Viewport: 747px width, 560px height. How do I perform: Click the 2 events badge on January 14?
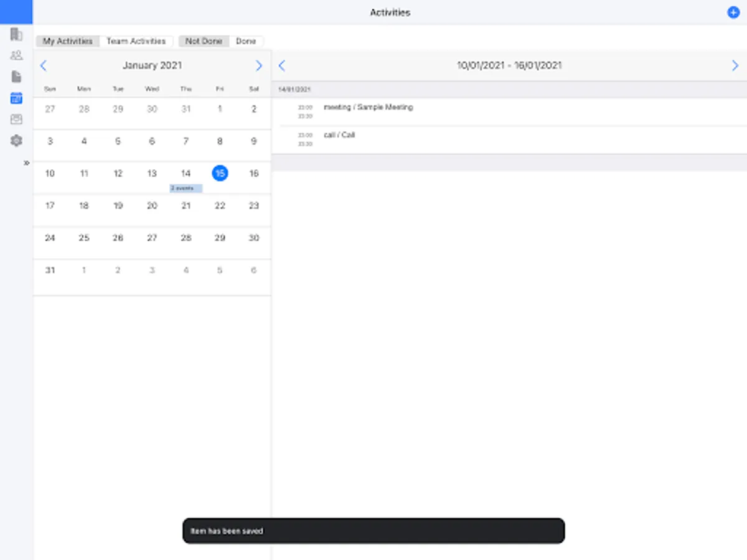pyautogui.click(x=186, y=188)
